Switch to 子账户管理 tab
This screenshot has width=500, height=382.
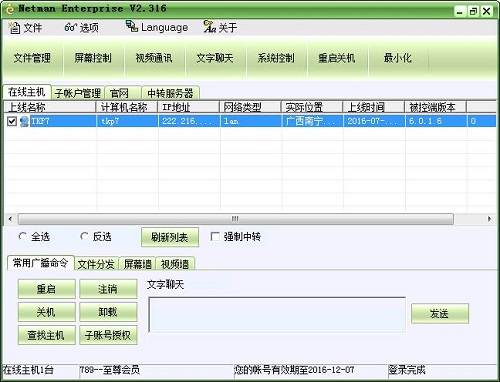tap(78, 93)
